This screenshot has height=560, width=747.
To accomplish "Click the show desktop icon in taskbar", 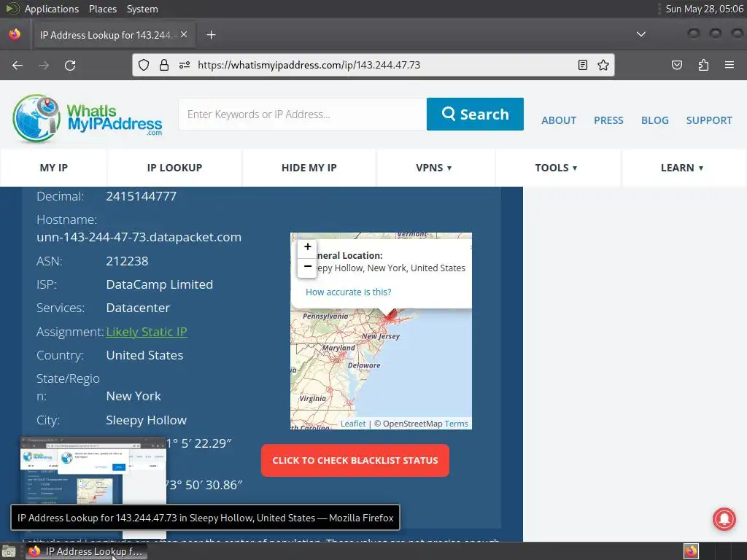I will point(9,551).
